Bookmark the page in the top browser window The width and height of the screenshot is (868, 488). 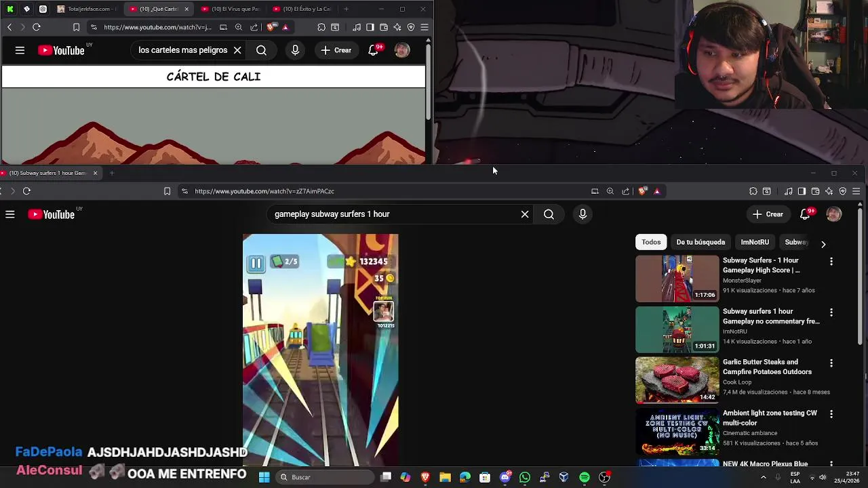[76, 27]
